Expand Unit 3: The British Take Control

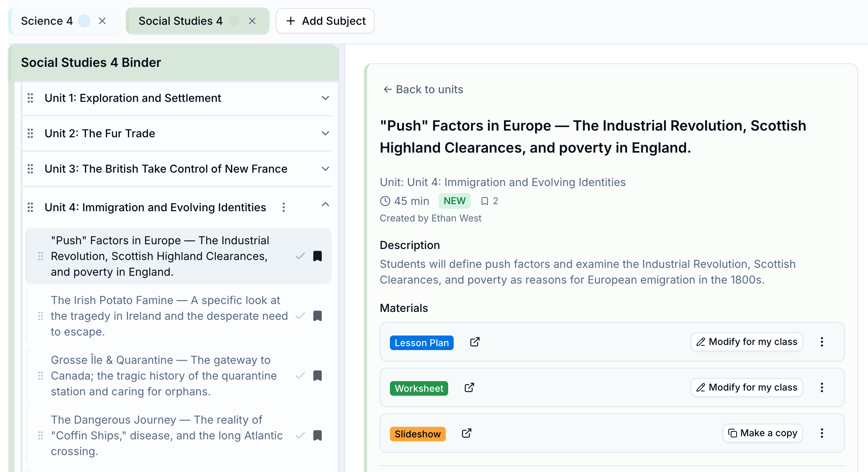[x=325, y=169]
